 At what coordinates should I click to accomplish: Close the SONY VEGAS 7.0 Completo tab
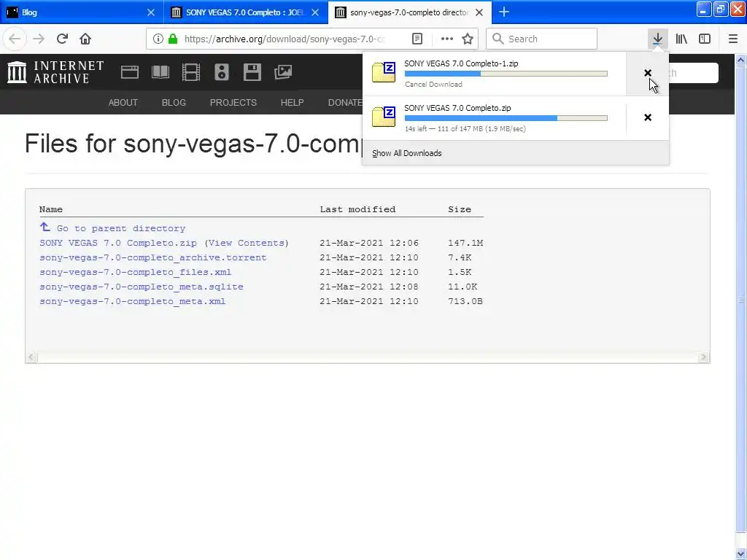(315, 12)
